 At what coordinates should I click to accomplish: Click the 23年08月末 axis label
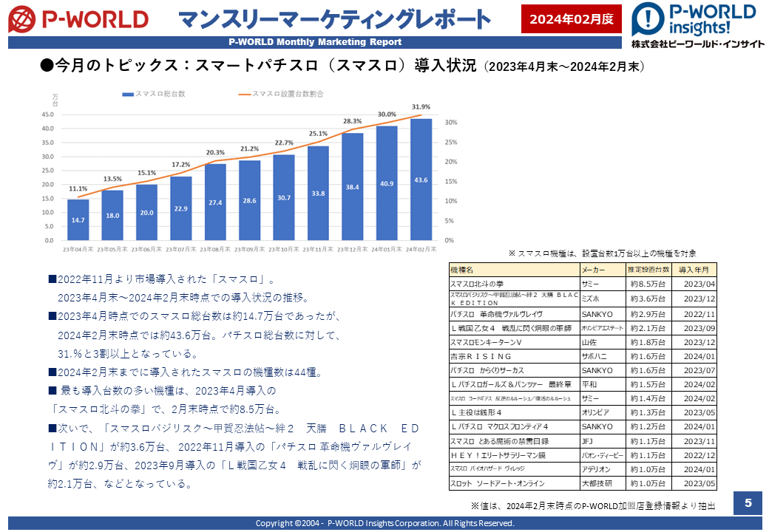tap(215, 249)
